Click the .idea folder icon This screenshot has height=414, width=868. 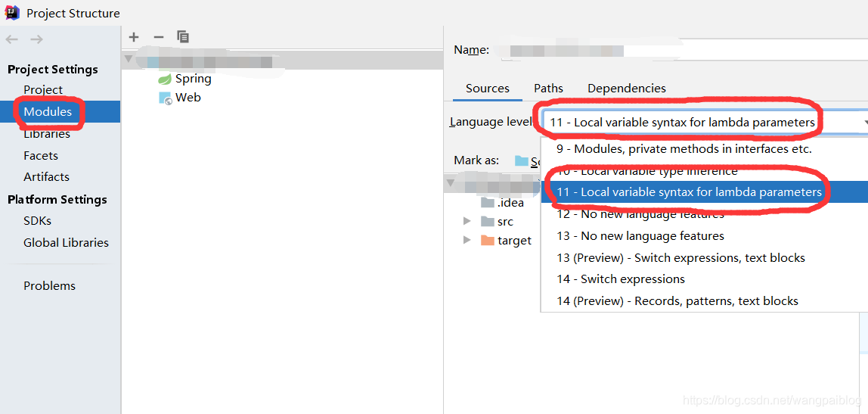(x=487, y=202)
